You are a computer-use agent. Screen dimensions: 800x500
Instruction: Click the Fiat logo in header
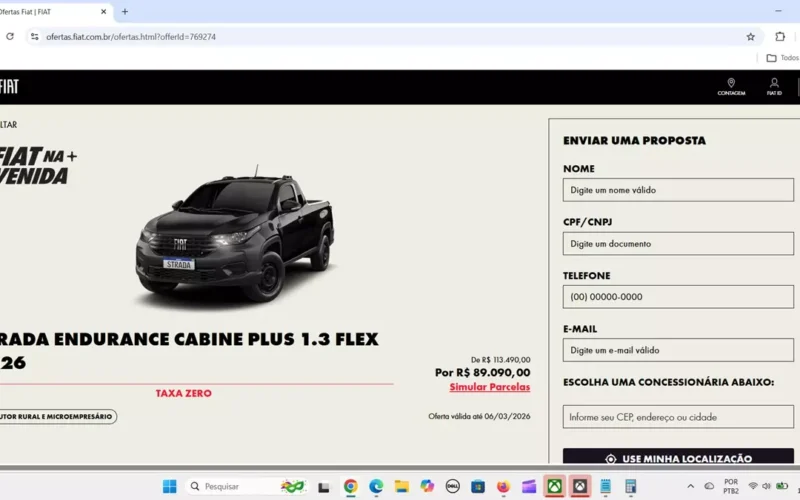click(9, 86)
